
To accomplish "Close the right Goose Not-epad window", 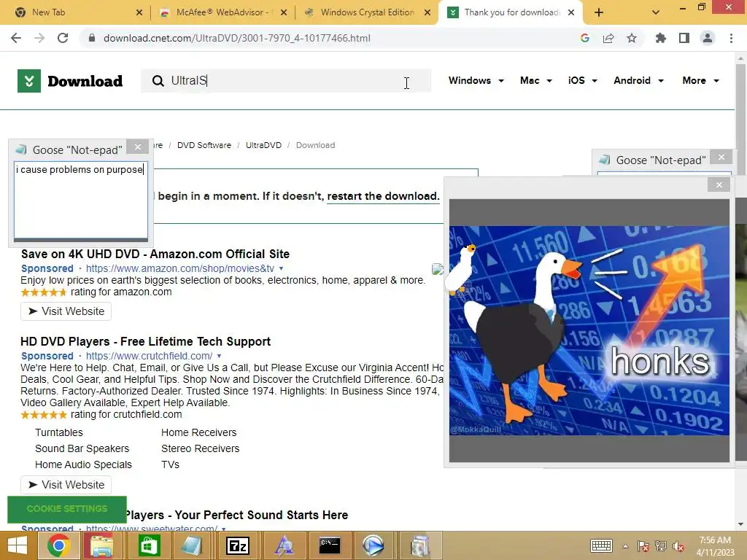I will click(721, 157).
